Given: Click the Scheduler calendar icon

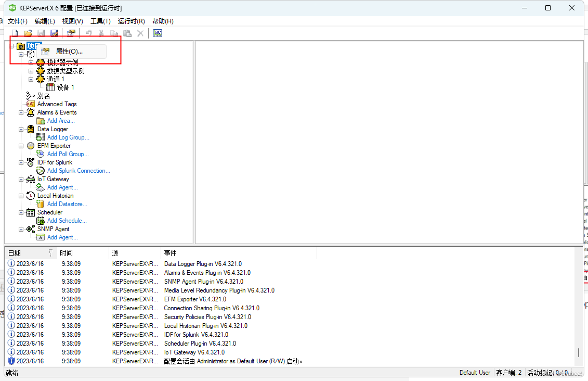Looking at the screenshot, I should [x=30, y=212].
